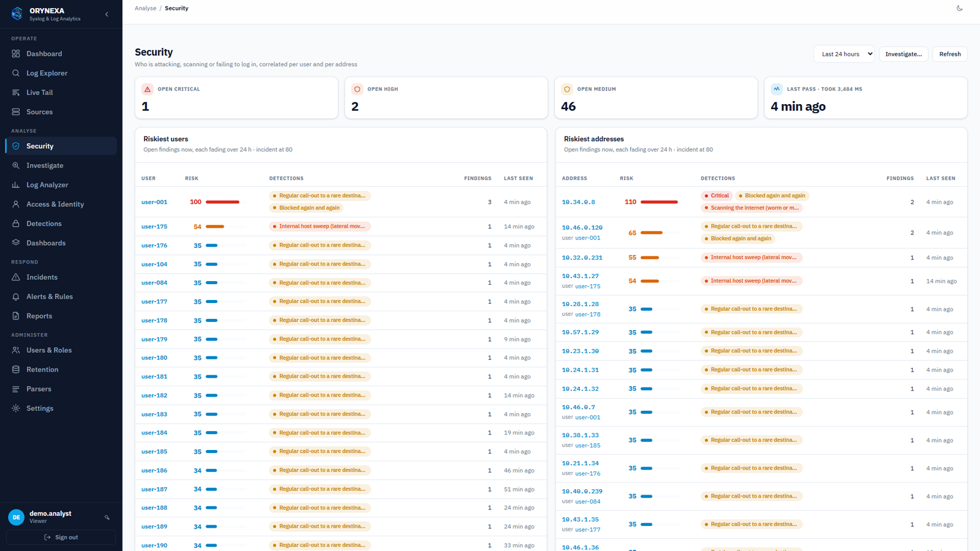The width and height of the screenshot is (980, 551).
Task: Open the Last 24 hours time dropdown
Action: pos(844,54)
